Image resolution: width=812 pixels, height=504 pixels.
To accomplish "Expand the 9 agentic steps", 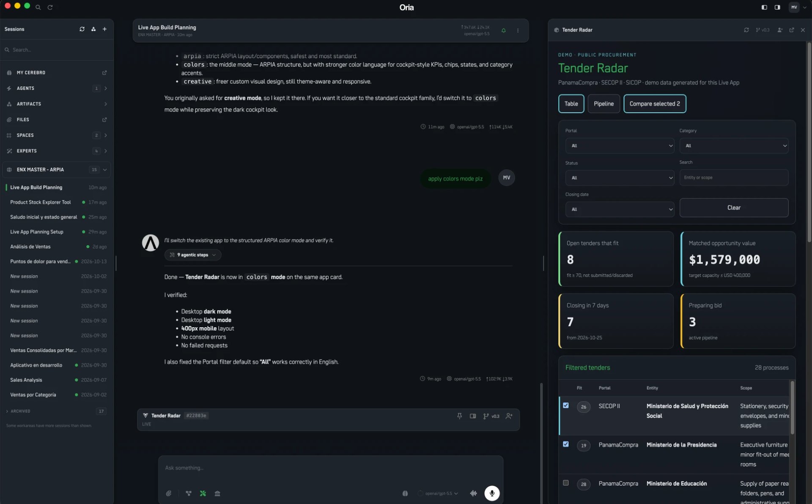I will (x=193, y=255).
